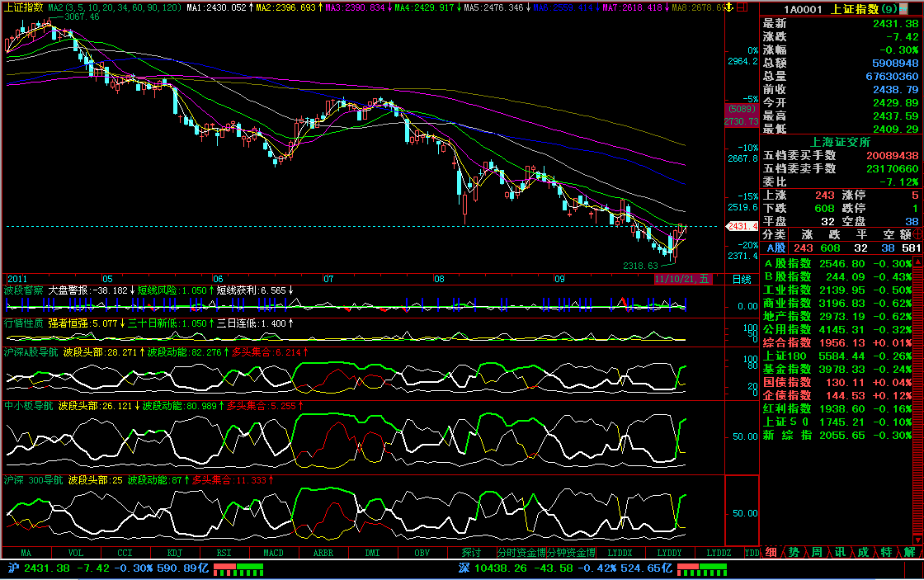
Task: Open the 成 info tab
Action: (x=863, y=552)
